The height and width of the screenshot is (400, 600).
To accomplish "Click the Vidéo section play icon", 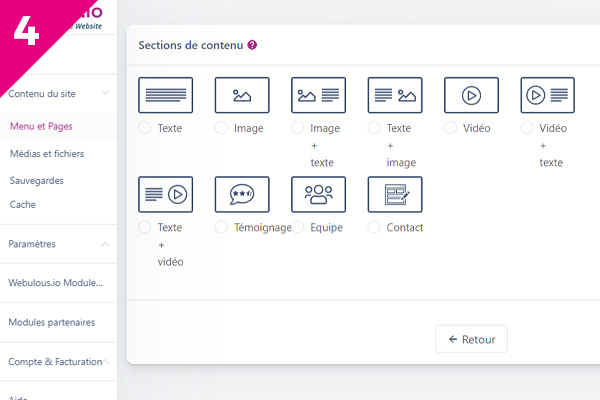I will [x=471, y=95].
